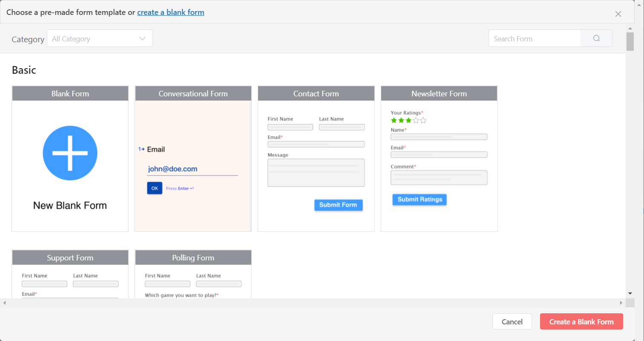Select the Contact Form template header
644x341 pixels.
point(316,93)
